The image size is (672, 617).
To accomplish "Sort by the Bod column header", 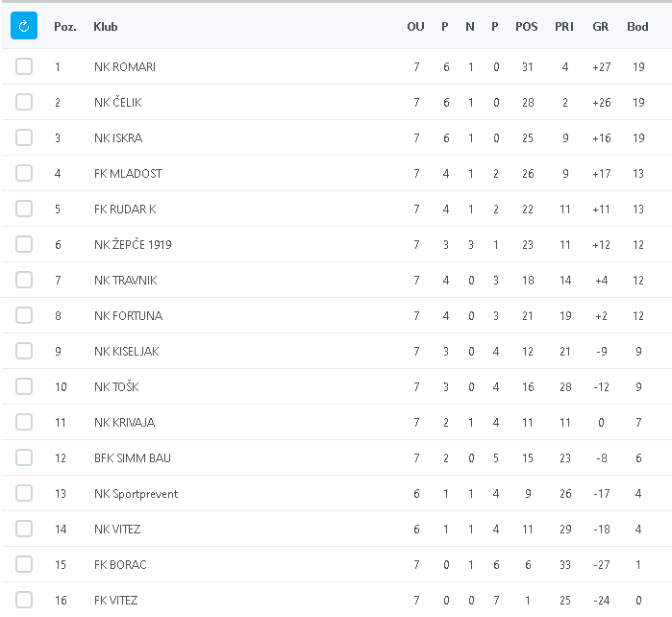I will (637, 27).
